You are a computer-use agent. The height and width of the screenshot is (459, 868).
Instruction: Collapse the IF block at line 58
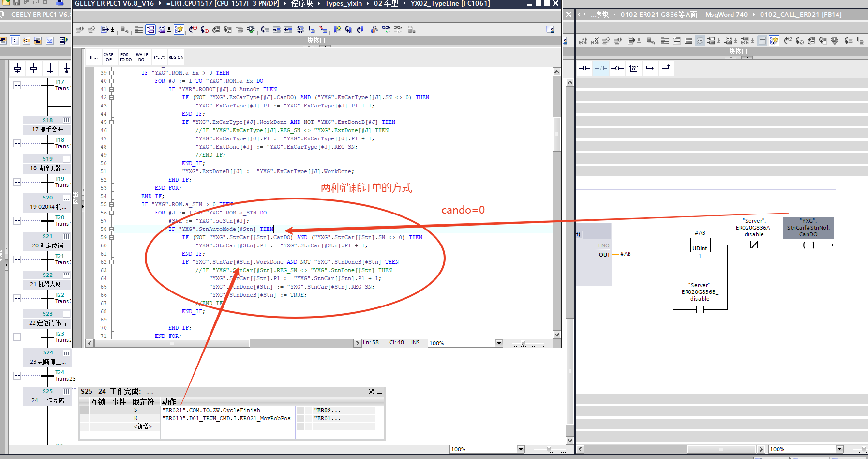pyautogui.click(x=111, y=229)
